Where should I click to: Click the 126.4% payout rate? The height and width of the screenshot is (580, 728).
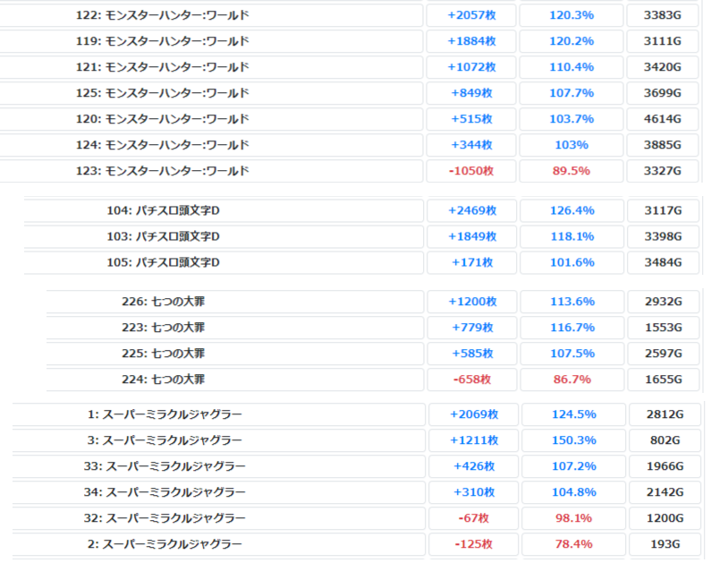click(x=572, y=211)
